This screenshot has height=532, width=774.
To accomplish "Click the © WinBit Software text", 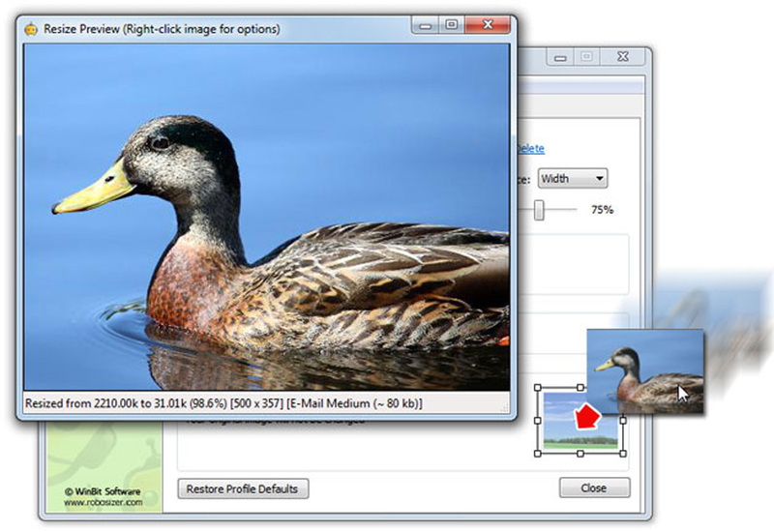I will pyautogui.click(x=103, y=491).
